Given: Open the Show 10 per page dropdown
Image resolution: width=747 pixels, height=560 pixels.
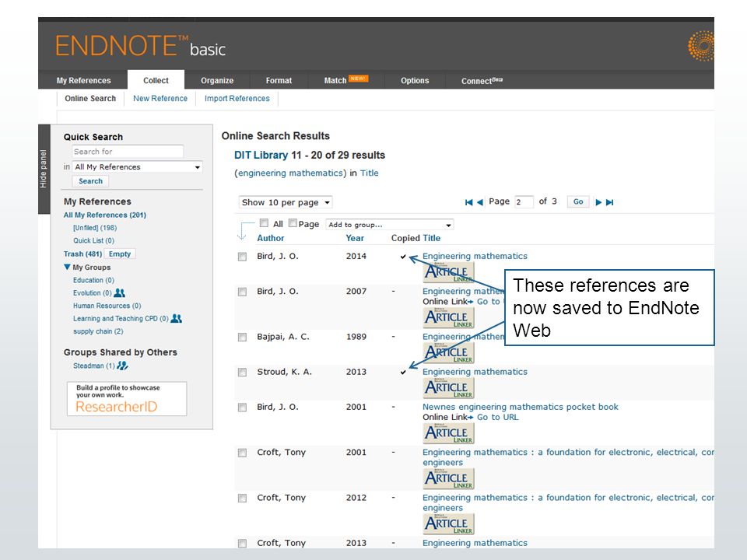Looking at the screenshot, I should (286, 202).
